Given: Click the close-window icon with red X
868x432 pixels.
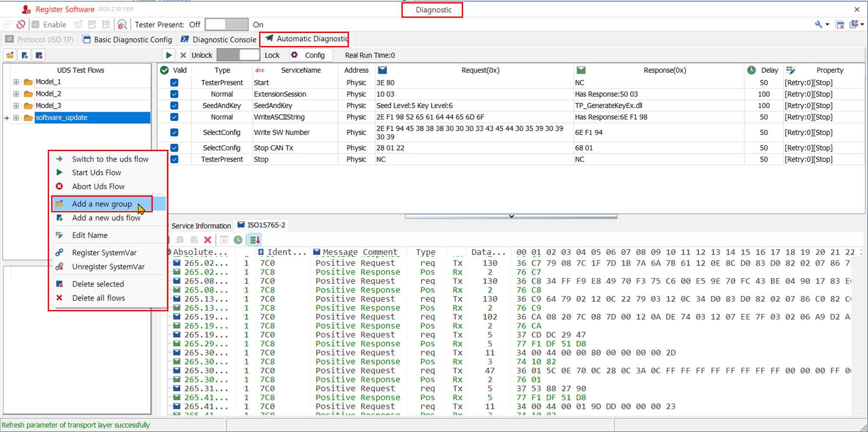Looking at the screenshot, I should (x=840, y=24).
